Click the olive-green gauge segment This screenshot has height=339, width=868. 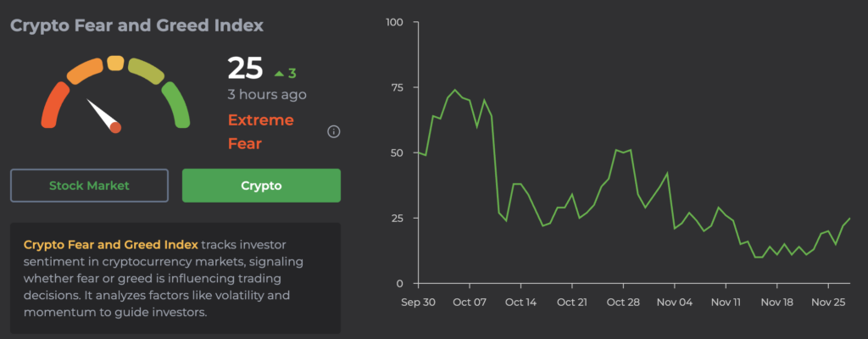(x=148, y=72)
